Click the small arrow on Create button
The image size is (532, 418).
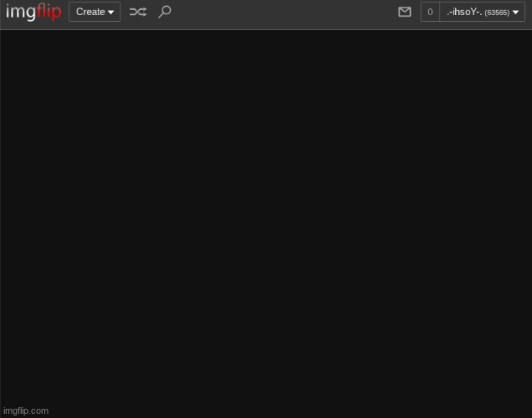111,13
